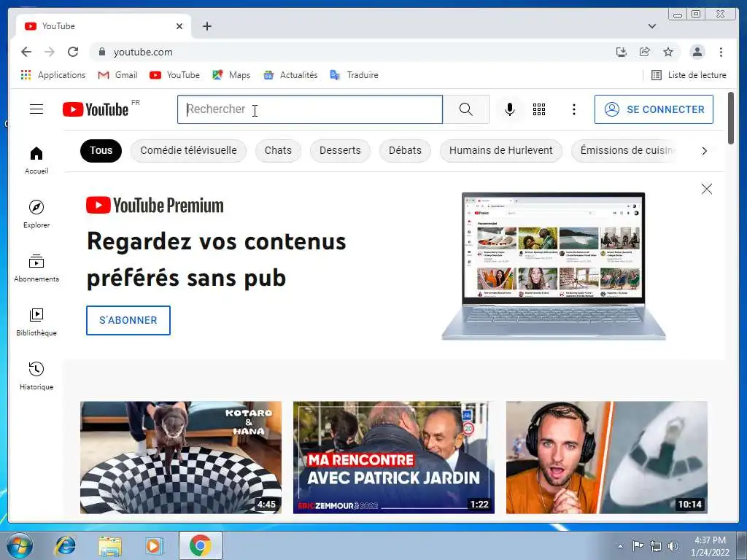The height and width of the screenshot is (560, 747).
Task: Show more category chips with right chevron
Action: pyautogui.click(x=704, y=151)
